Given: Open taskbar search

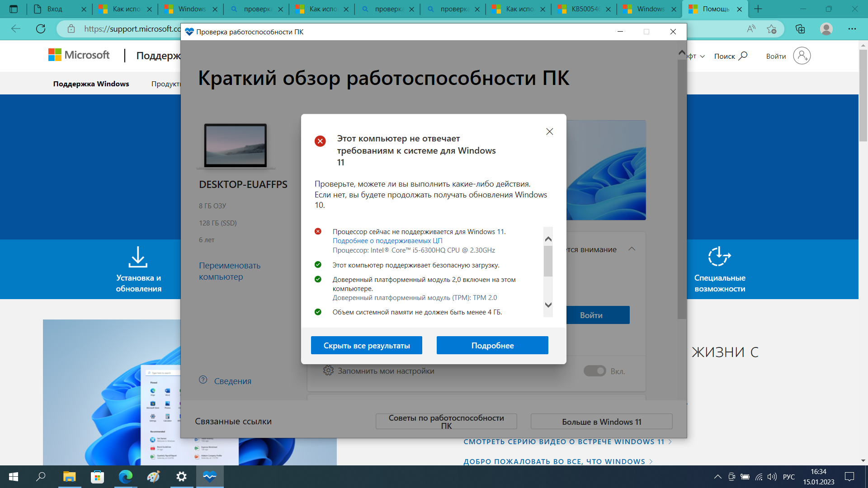Looking at the screenshot, I should 41,477.
